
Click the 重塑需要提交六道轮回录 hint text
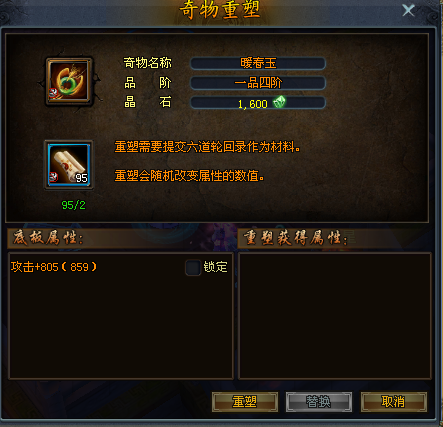point(207,147)
